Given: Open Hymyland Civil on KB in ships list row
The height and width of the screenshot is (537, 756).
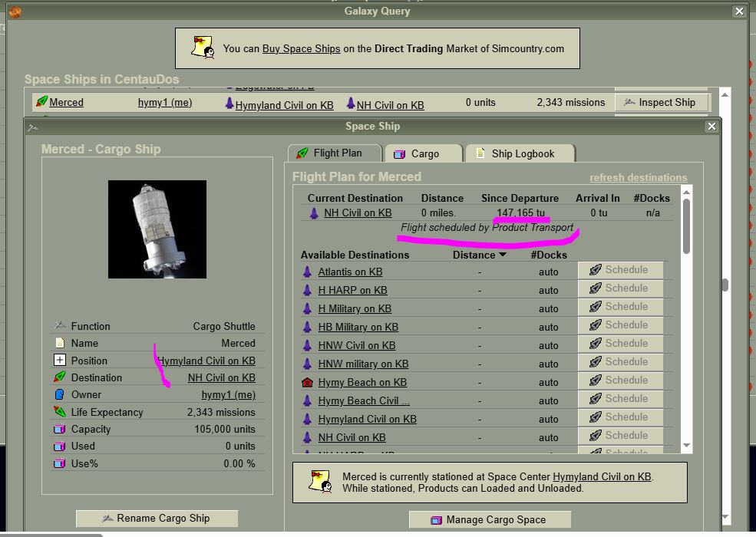Looking at the screenshot, I should pos(284,105).
